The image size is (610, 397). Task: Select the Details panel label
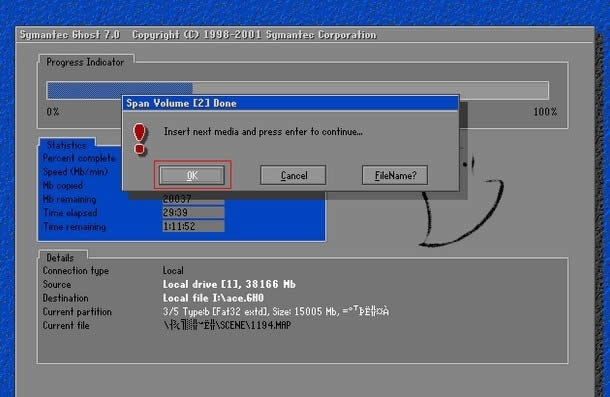click(x=60, y=258)
